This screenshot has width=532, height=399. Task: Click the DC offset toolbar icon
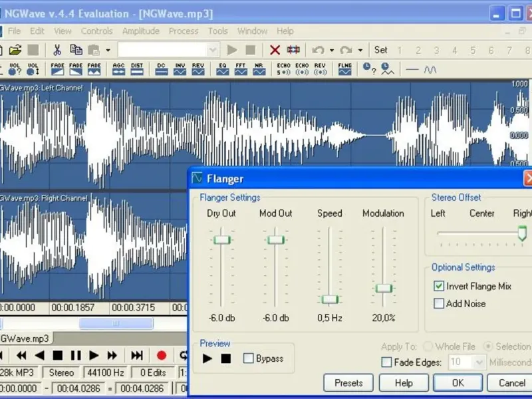tap(162, 68)
